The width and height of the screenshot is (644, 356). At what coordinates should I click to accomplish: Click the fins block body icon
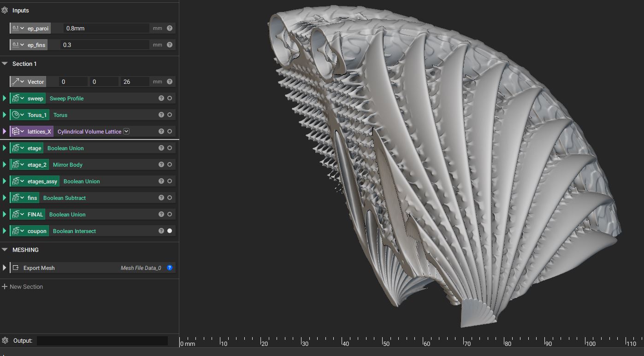tap(18, 198)
